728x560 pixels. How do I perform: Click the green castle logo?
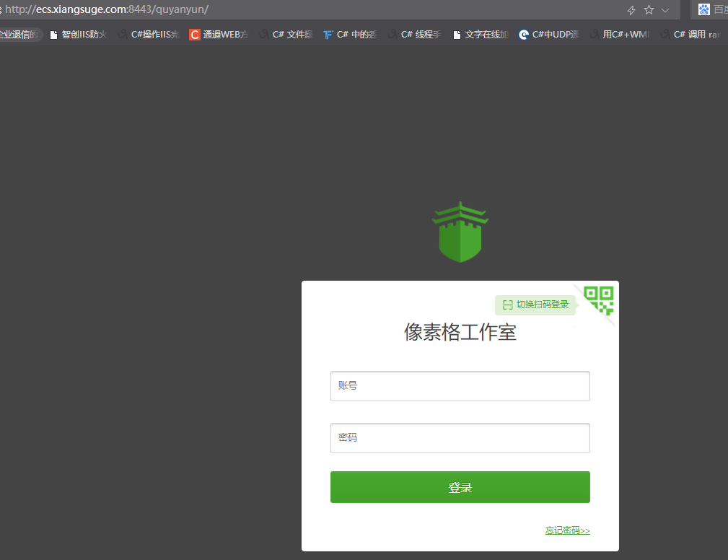tap(460, 232)
